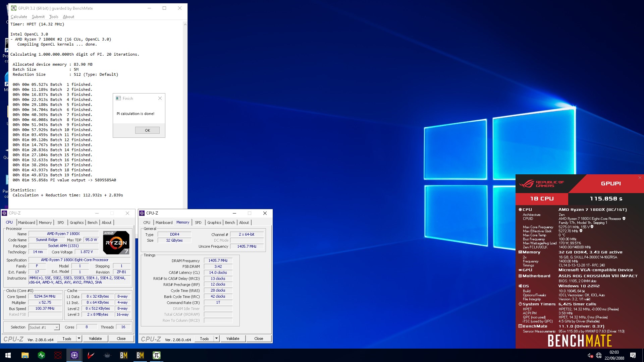This screenshot has width=644, height=362.
Task: Click OK in the Finish dialog
Action: coord(147,130)
